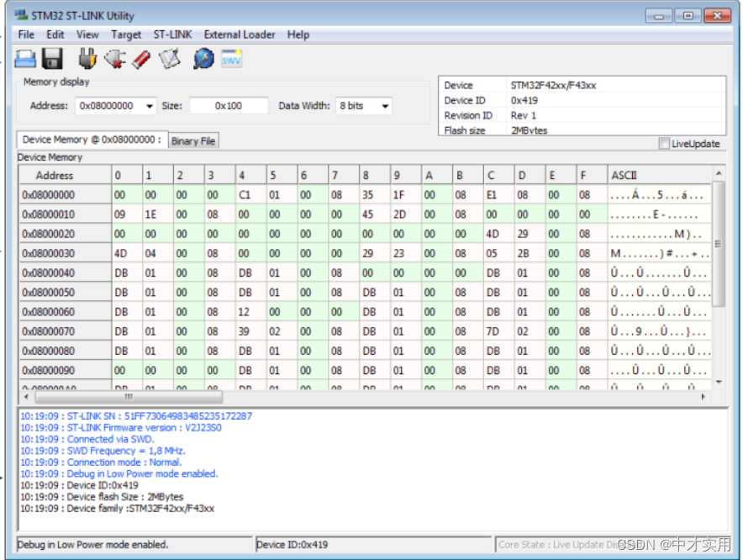Select row address 0x08000020

coord(65,234)
